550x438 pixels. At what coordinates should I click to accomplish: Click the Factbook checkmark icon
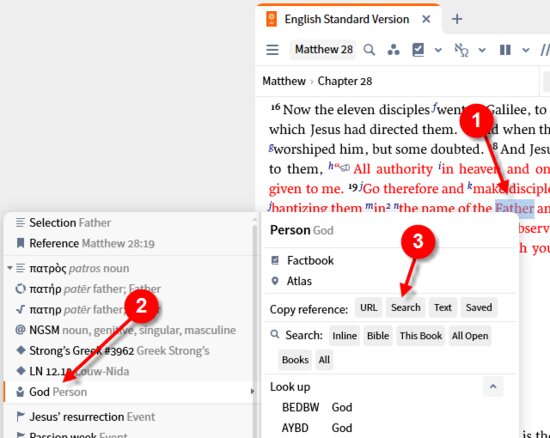(275, 260)
